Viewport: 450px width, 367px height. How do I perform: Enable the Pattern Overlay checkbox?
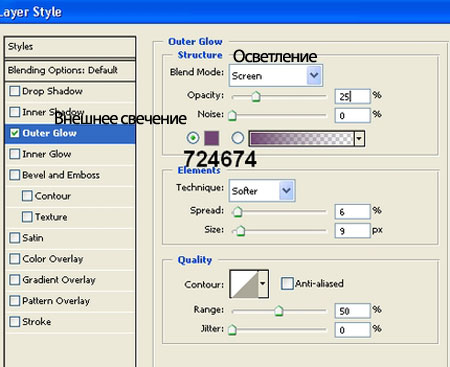[x=15, y=301]
